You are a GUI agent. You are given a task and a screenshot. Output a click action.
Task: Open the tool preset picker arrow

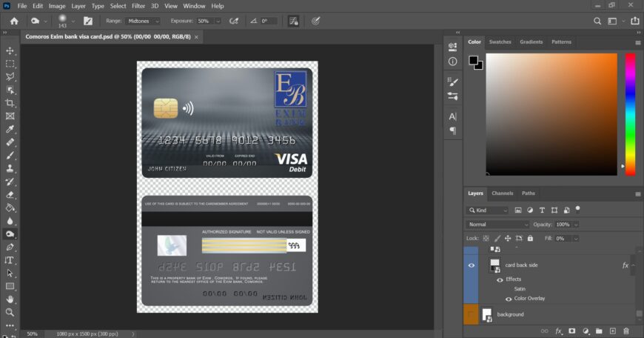click(45, 21)
